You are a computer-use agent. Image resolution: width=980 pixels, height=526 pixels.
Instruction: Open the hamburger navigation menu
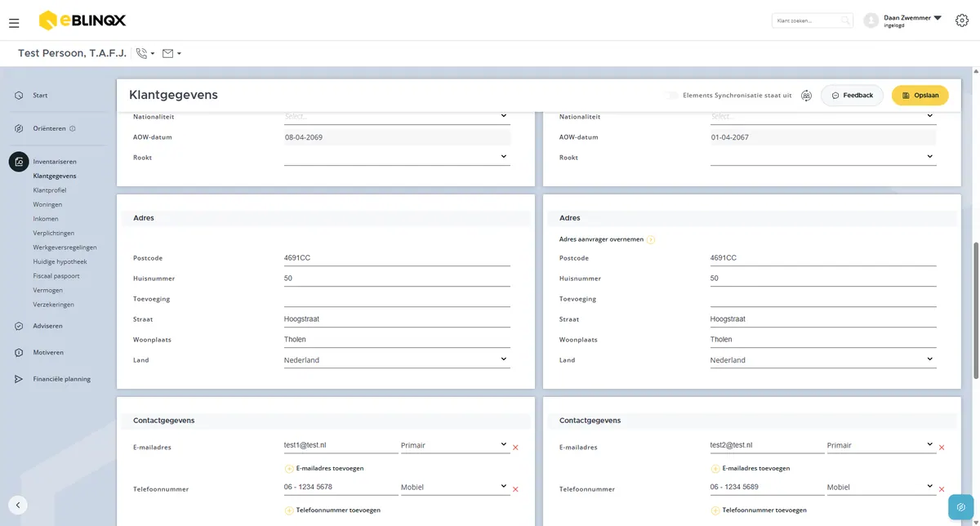[14, 23]
